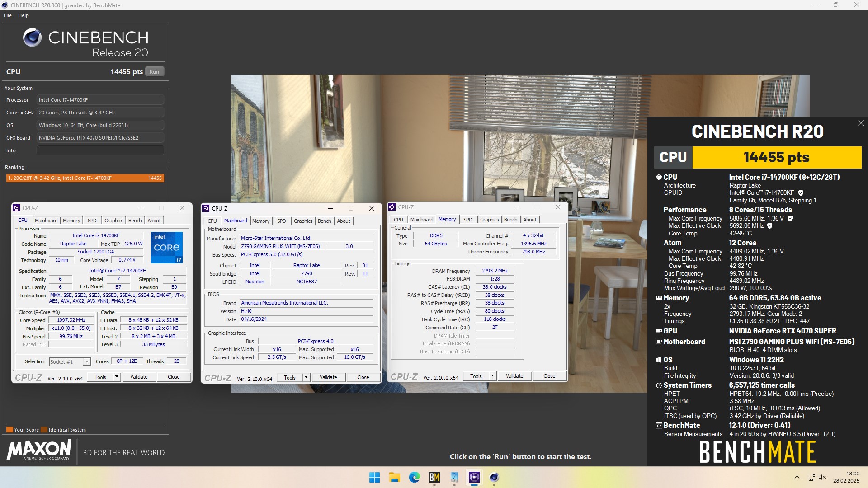The image size is (868, 488).
Task: Open the network tray icon
Action: click(811, 477)
